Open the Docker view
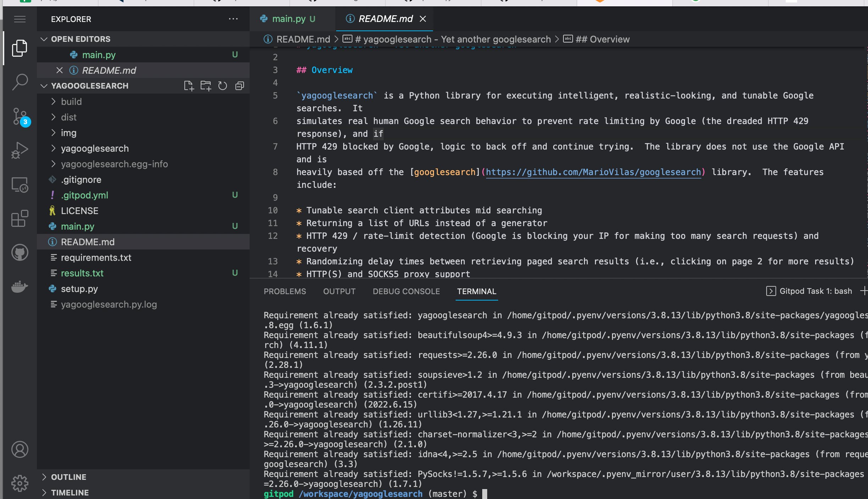 pyautogui.click(x=20, y=286)
